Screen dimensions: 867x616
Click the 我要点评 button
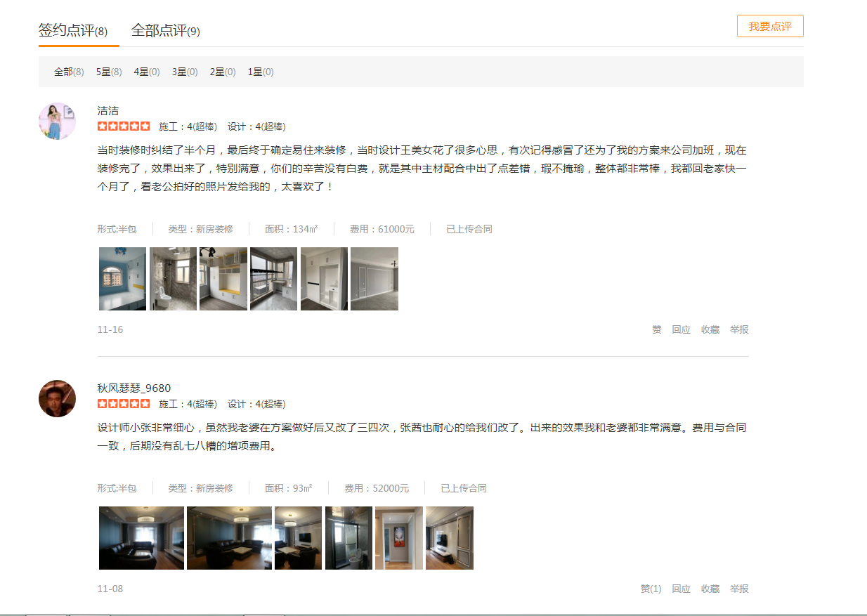(x=770, y=26)
